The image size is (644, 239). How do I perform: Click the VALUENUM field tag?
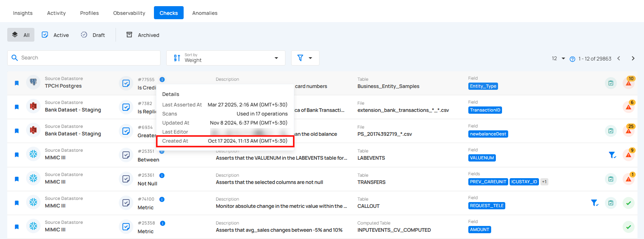coord(482,158)
